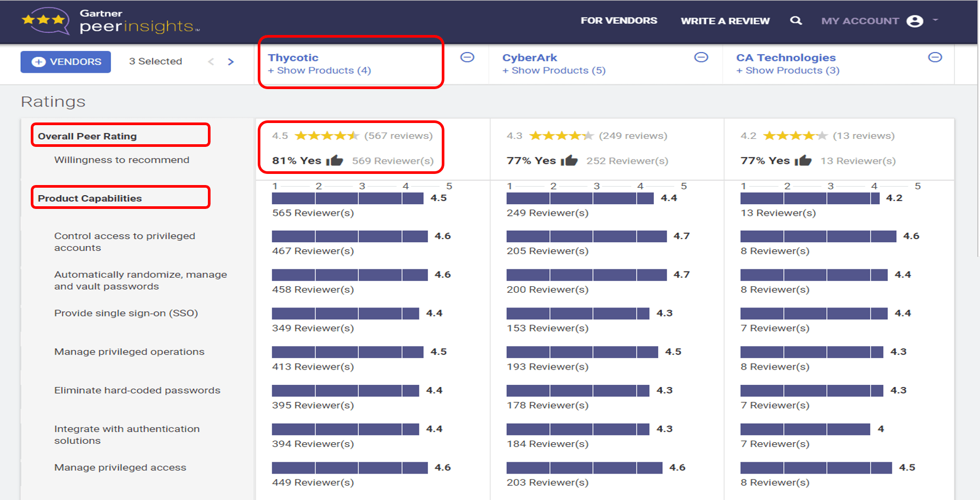Image resolution: width=980 pixels, height=500 pixels.
Task: Click Manage privileged operations label
Action: tap(129, 352)
